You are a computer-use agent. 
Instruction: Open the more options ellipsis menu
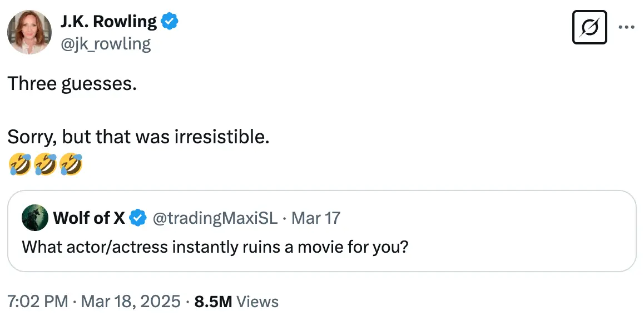627,27
